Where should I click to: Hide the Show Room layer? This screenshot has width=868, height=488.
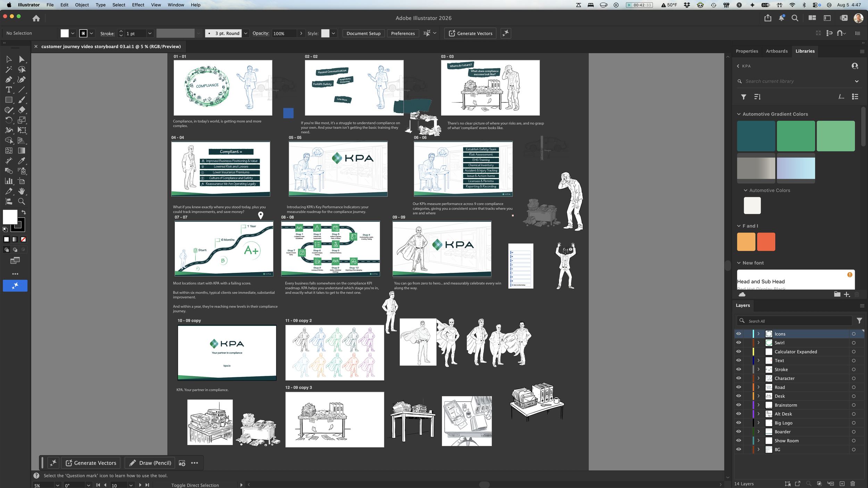pyautogui.click(x=738, y=441)
